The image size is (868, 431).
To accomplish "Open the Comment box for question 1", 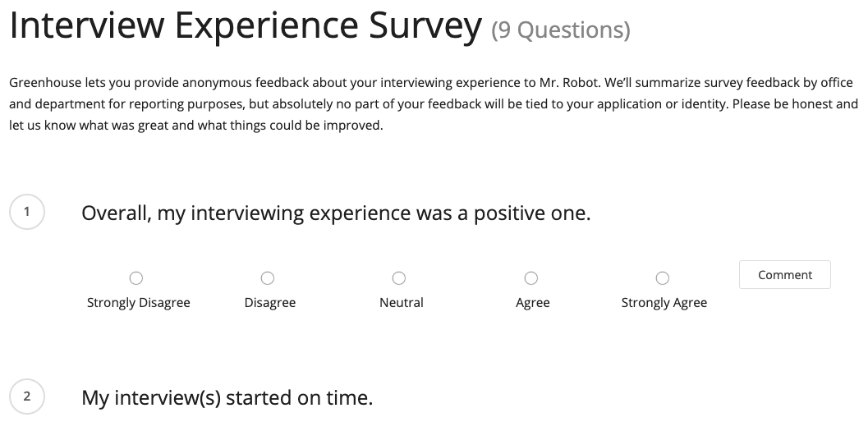I will click(x=785, y=274).
